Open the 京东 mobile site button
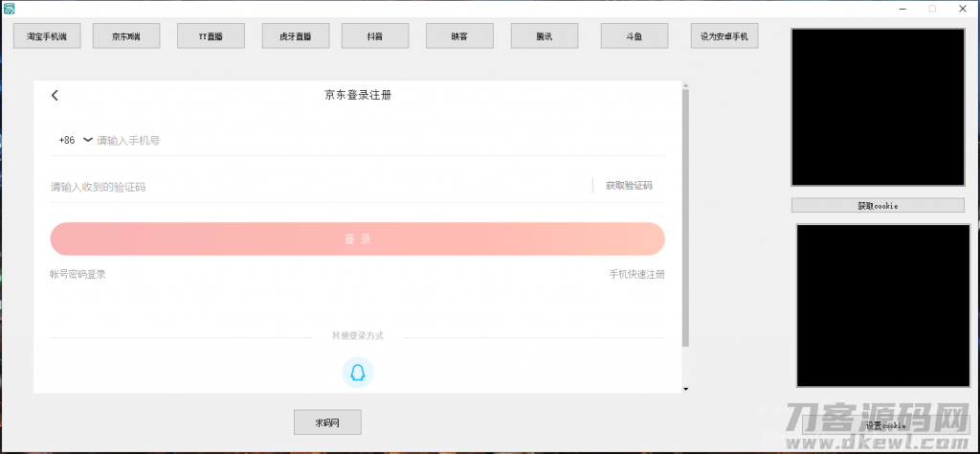 click(126, 36)
